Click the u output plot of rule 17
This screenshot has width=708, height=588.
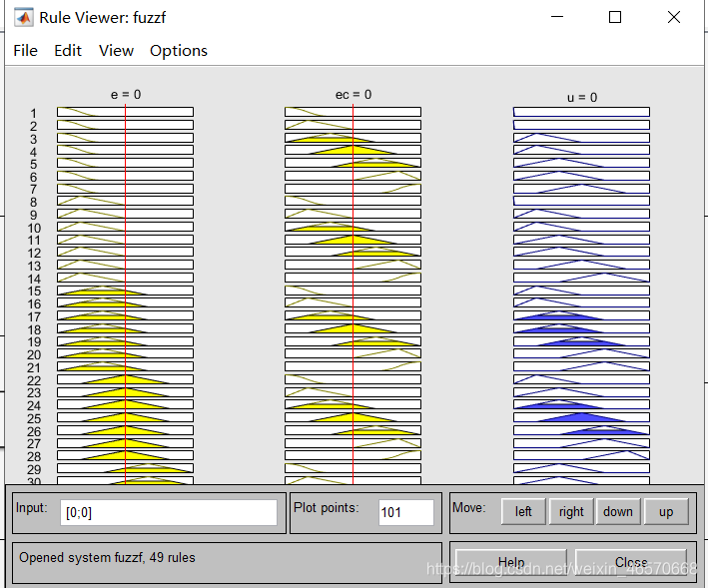pyautogui.click(x=581, y=315)
